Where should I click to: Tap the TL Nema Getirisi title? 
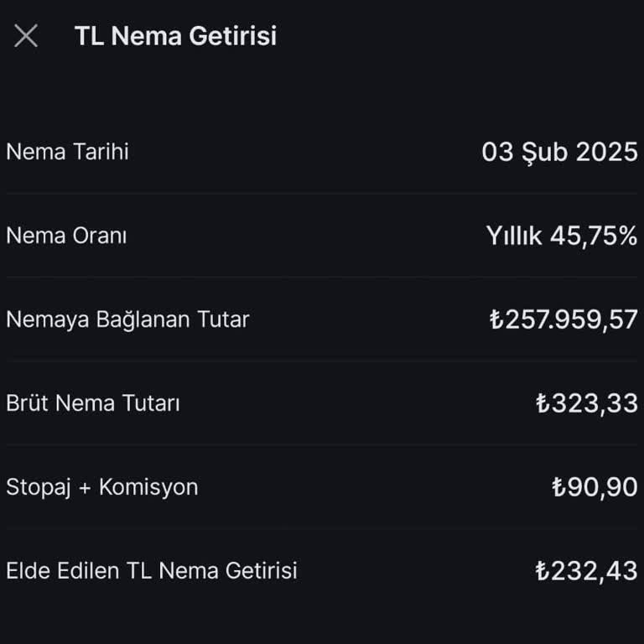tap(175, 36)
